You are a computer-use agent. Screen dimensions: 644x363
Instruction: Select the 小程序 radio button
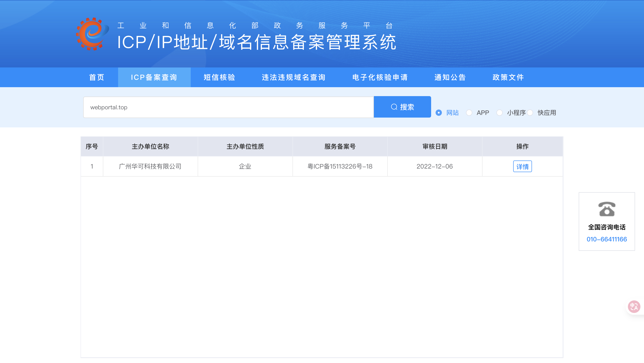coord(499,113)
